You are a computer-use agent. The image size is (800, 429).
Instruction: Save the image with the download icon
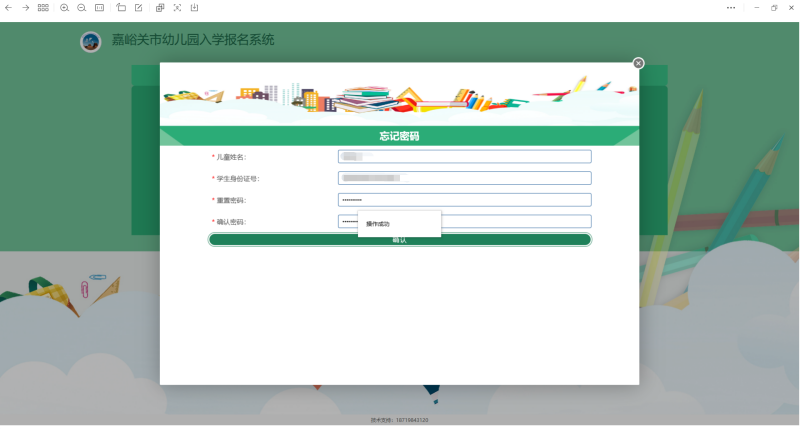point(194,7)
